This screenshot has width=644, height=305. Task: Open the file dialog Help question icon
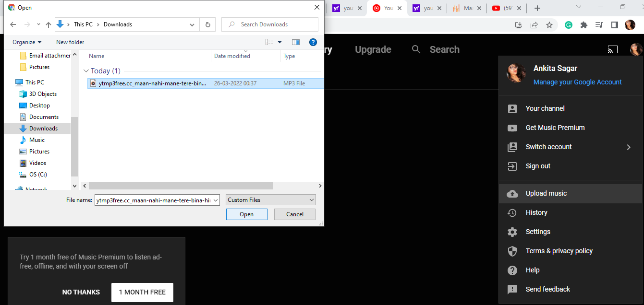click(313, 42)
